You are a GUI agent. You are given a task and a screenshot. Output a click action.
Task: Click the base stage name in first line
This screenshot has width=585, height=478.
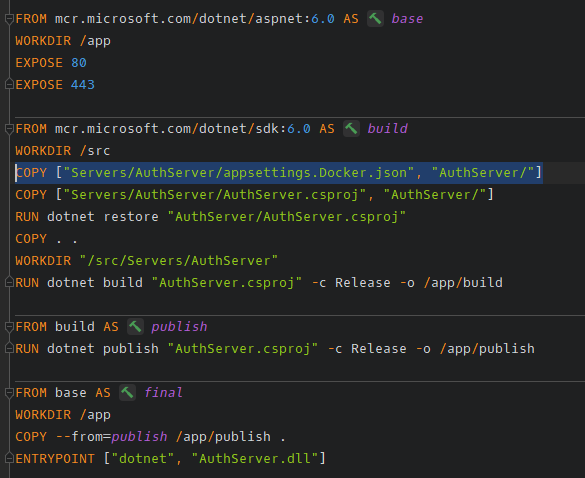click(x=407, y=19)
